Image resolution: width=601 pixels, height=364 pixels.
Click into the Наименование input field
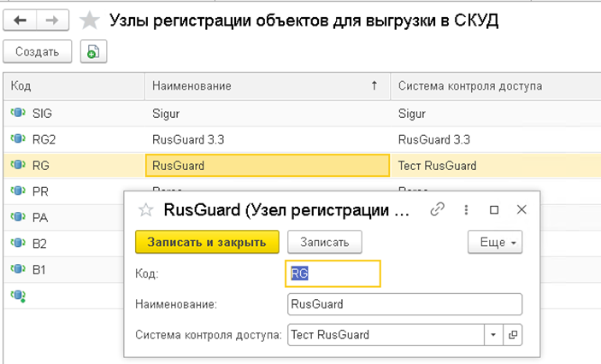tap(404, 304)
